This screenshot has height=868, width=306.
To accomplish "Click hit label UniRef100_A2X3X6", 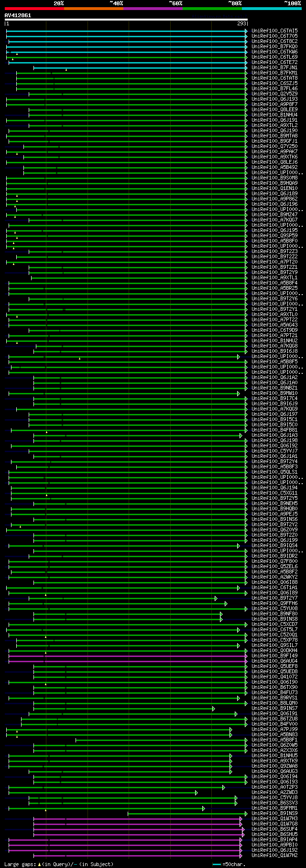I will click(x=274, y=750).
